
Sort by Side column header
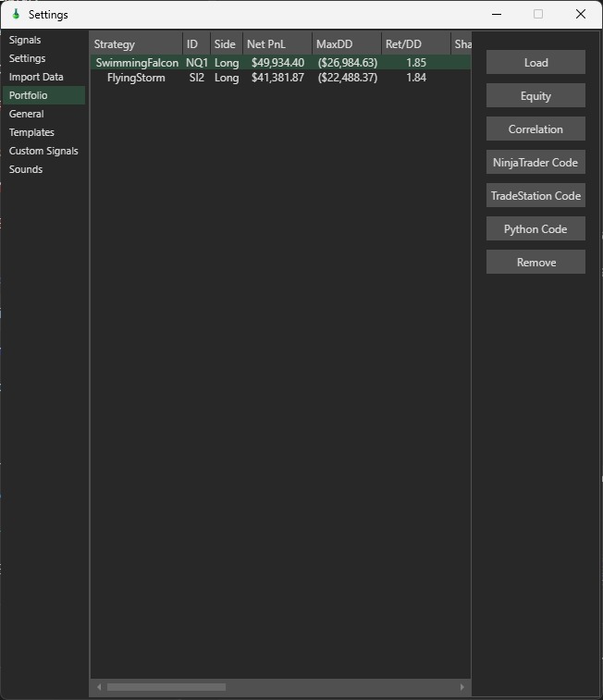click(227, 43)
